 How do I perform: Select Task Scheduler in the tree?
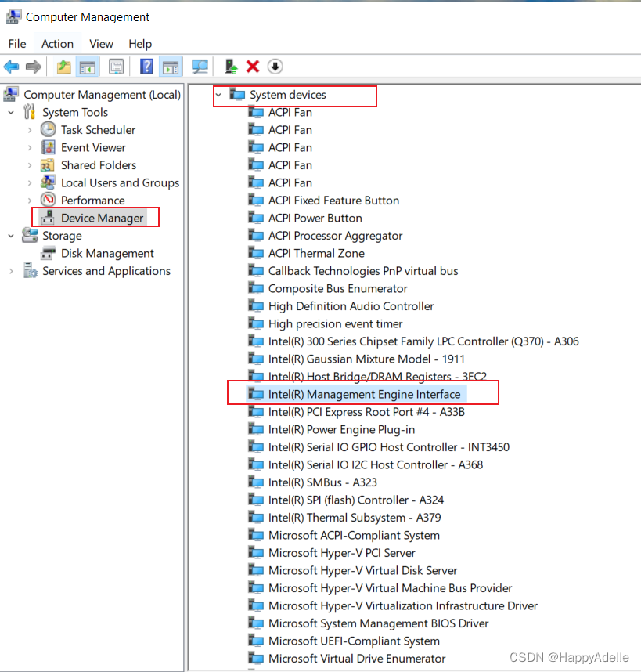coord(98,130)
